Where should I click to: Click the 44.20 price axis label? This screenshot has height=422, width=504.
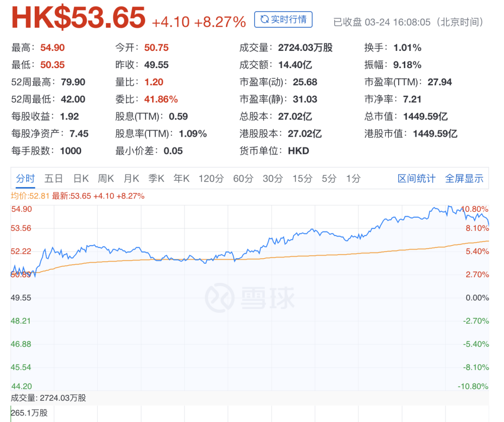(22, 386)
